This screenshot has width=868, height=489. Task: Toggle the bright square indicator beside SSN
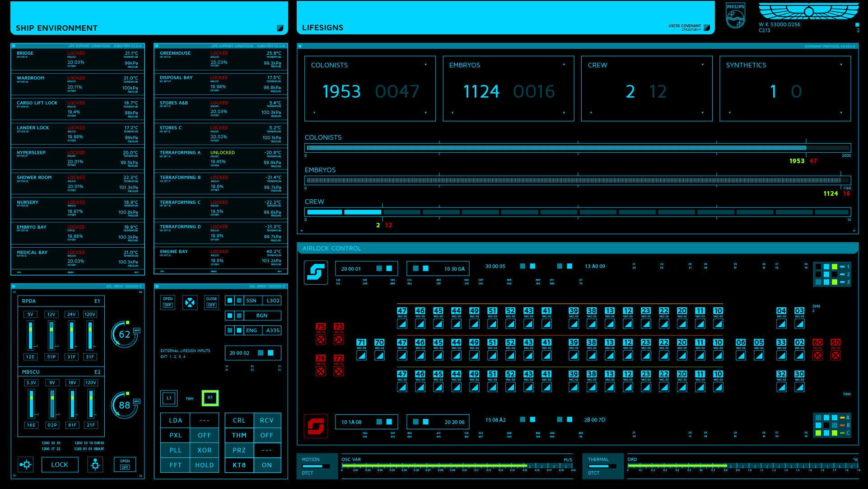(x=230, y=301)
